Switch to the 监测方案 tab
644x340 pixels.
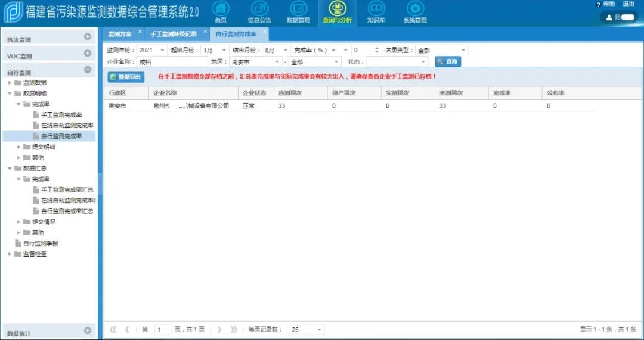tap(120, 34)
